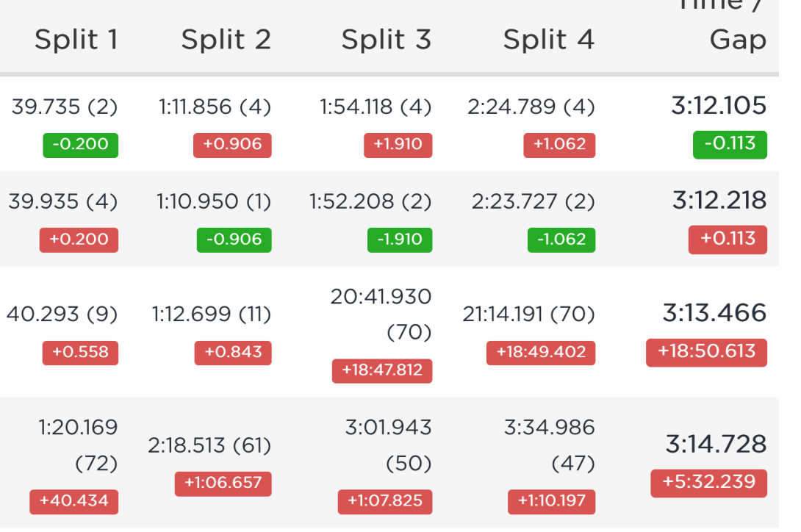Screen dimensions: 801x532
Task: Select the red +0.906 split badge
Action: (x=232, y=145)
